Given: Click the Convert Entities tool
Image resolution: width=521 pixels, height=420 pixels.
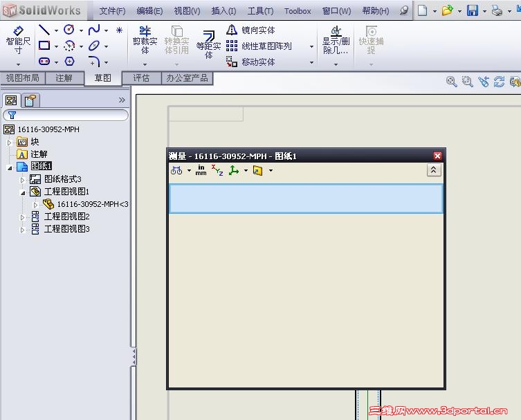Looking at the screenshot, I should pos(176,40).
